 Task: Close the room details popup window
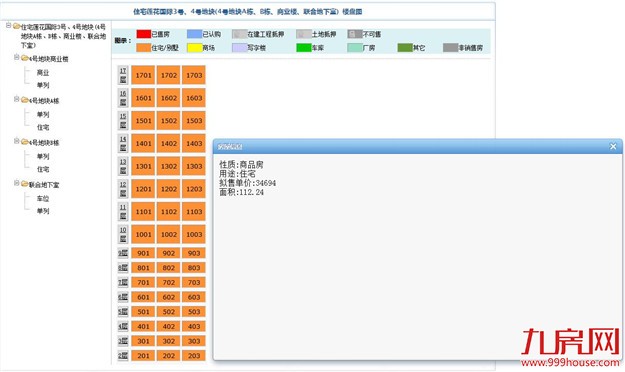tap(613, 147)
